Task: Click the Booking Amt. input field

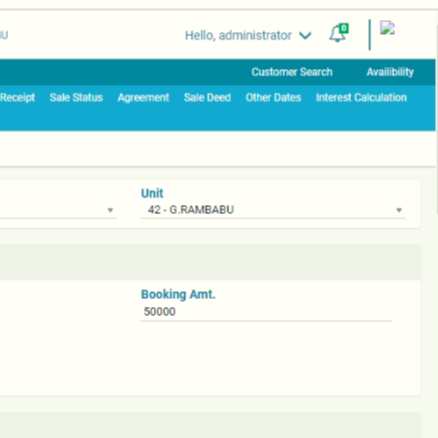Action: coord(266,312)
